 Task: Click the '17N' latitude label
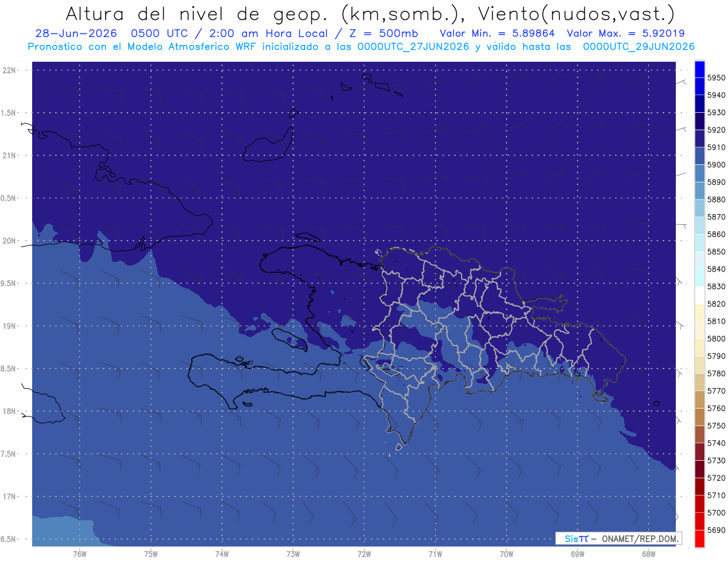(x=10, y=497)
